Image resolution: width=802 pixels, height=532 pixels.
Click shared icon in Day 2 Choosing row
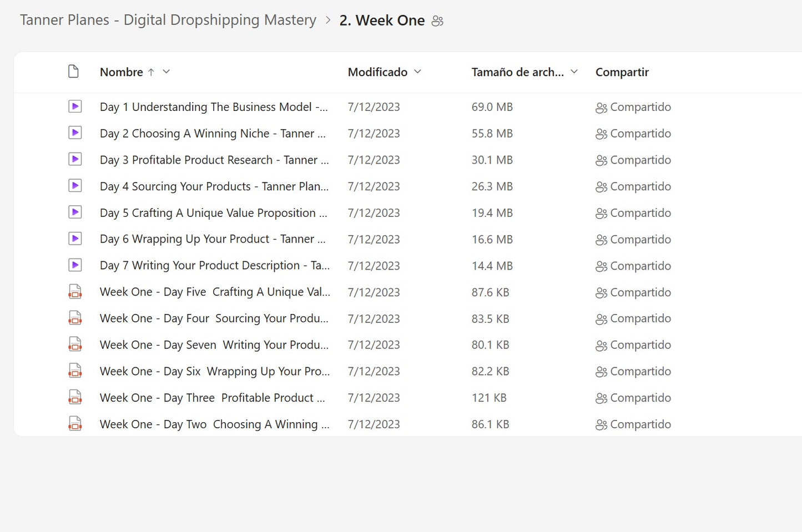tap(601, 134)
